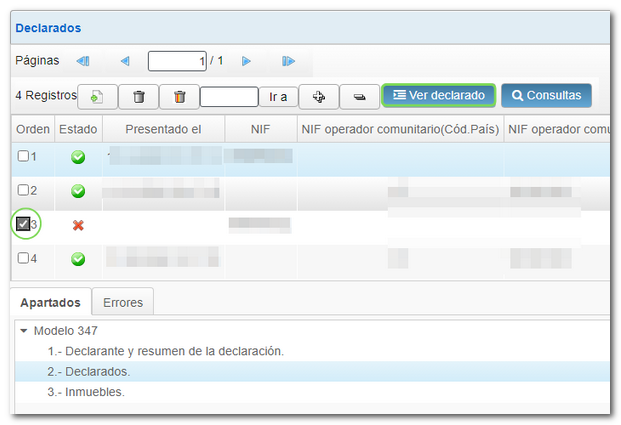Image resolution: width=621 pixels, height=425 pixels.
Task: Click the page number input field
Action: 177,61
